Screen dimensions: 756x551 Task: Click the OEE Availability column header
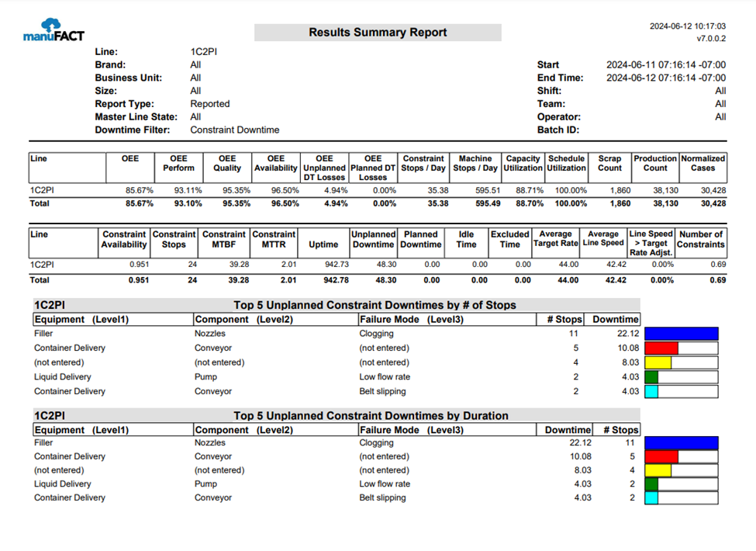point(276,163)
